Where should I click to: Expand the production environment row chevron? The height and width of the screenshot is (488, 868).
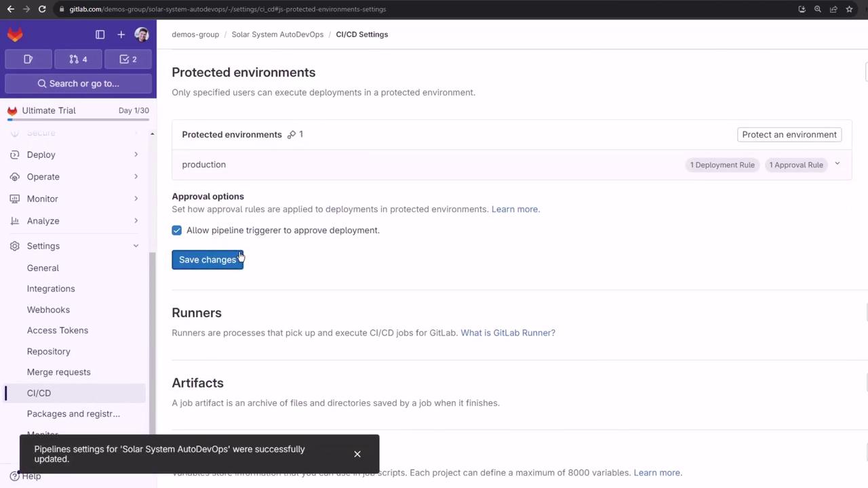837,164
